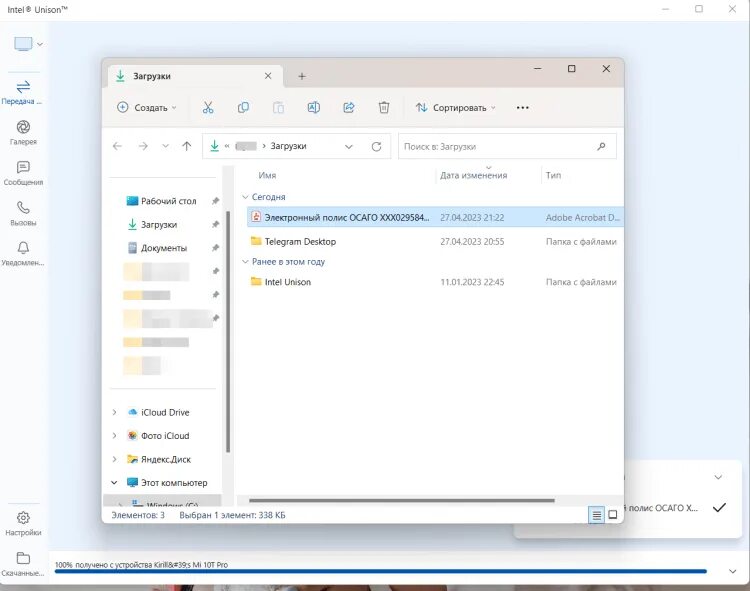Screen dimensions: 750x591
Task: Expand Фото iCloud tree node
Action: point(114,436)
